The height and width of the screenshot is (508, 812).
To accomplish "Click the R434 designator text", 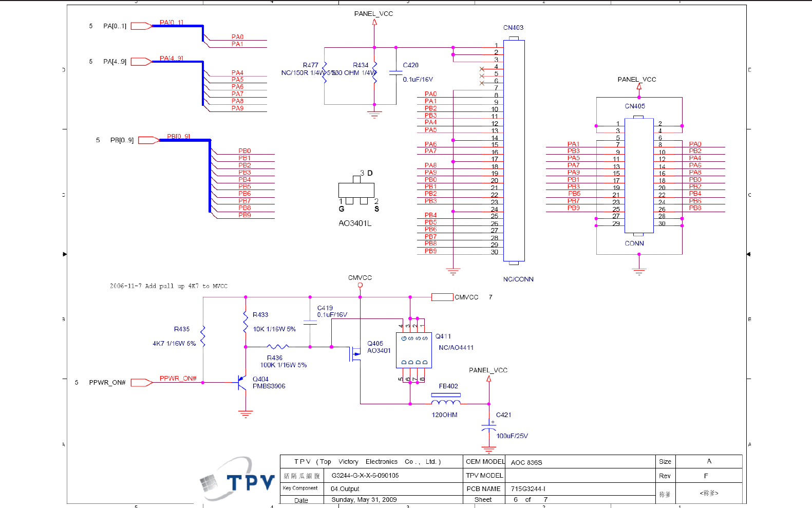I will click(361, 65).
